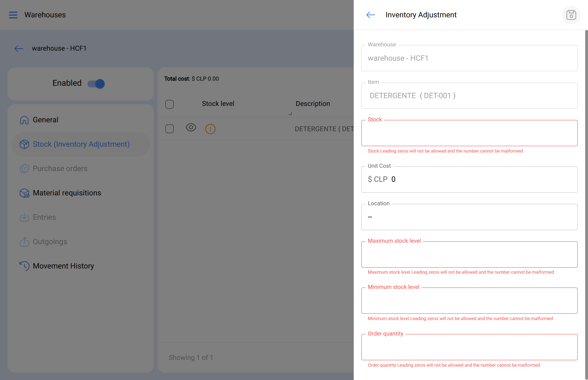Click the save icon in Inventory Adjustment
The image size is (588, 380).
click(571, 15)
